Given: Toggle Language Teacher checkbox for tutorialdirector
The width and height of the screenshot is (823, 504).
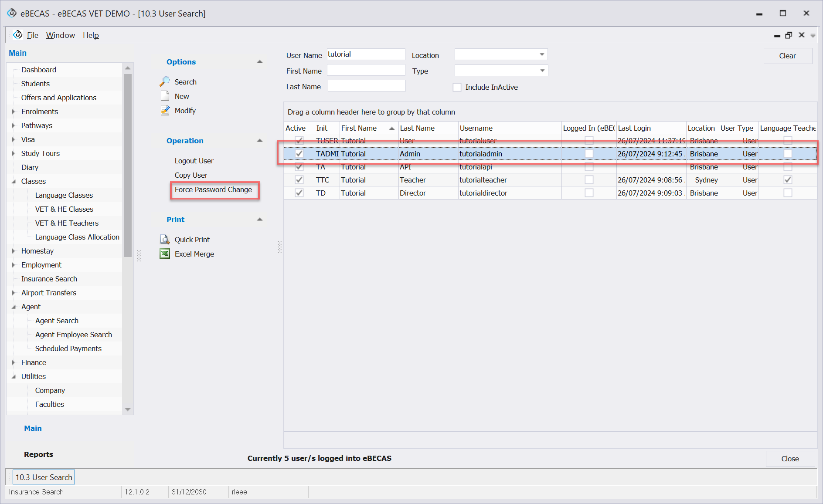Looking at the screenshot, I should click(x=788, y=193).
